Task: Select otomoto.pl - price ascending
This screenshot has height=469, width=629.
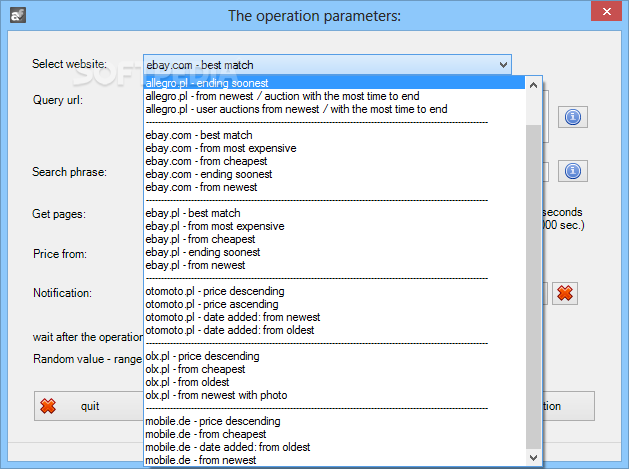Action: click(334, 304)
